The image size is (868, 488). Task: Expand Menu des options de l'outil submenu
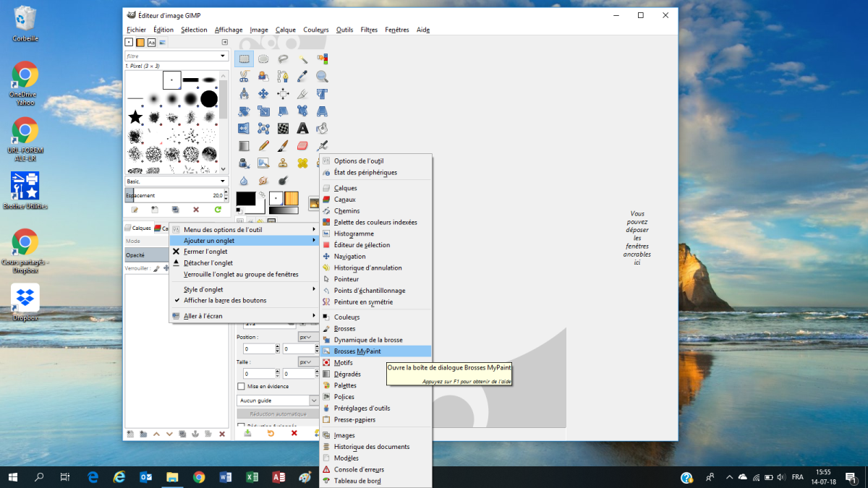click(245, 229)
